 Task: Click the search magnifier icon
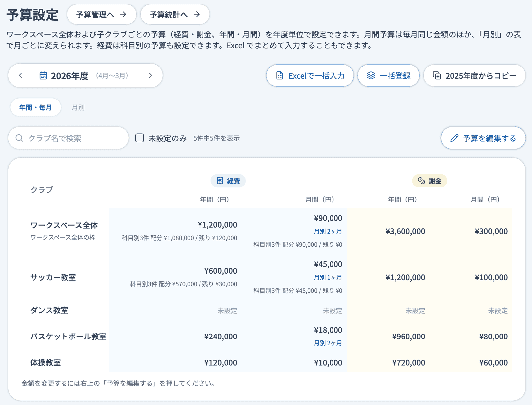(x=19, y=138)
